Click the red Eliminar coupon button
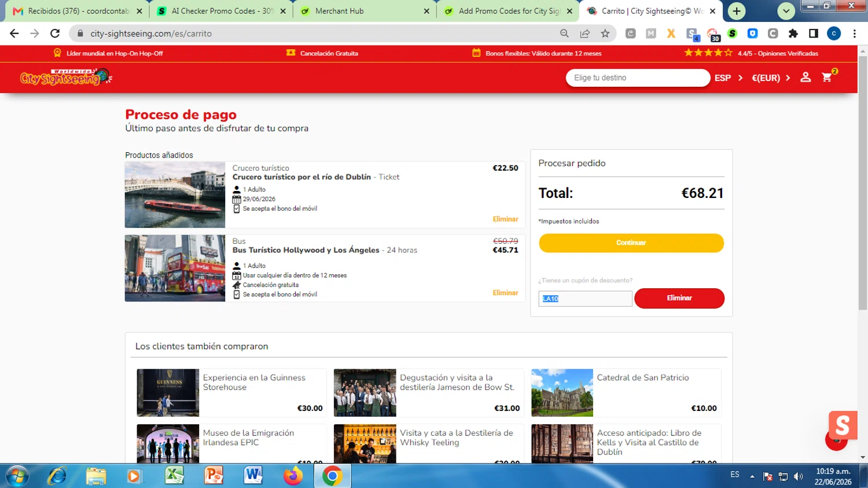868x488 pixels. tap(679, 298)
